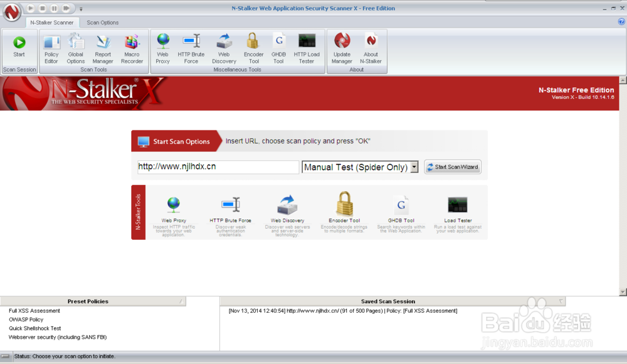The image size is (627, 364).
Task: Click the help icon at top right
Action: pos(621,22)
